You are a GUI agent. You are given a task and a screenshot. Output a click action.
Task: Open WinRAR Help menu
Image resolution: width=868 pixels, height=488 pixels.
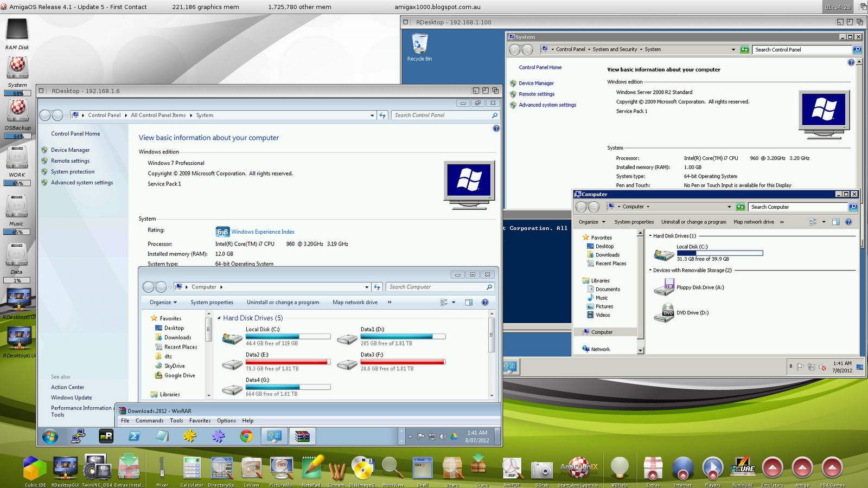pos(248,421)
